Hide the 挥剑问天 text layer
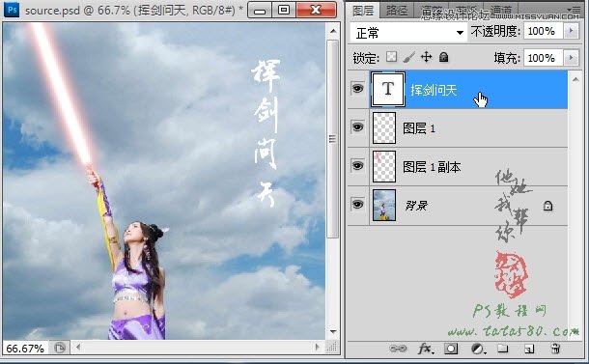This screenshot has width=589, height=364. tap(357, 89)
